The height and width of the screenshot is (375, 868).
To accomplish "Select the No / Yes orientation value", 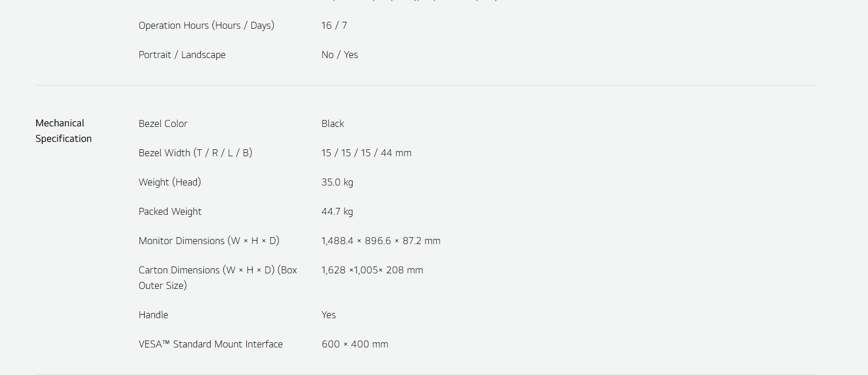I will tap(339, 55).
